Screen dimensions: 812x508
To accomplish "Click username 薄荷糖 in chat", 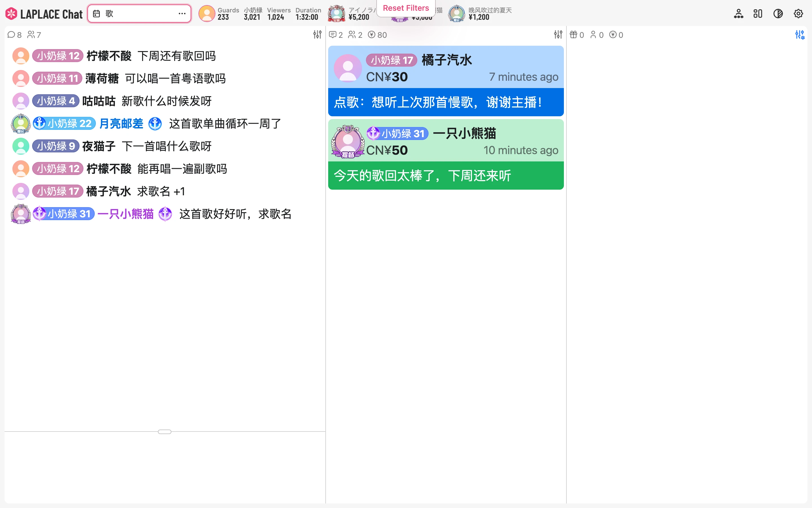I will 102,79.
